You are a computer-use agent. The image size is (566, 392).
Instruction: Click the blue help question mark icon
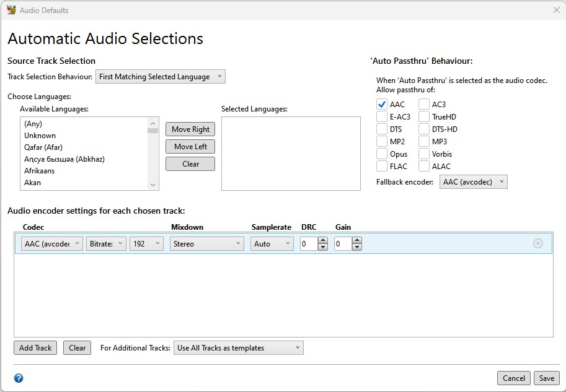(19, 378)
